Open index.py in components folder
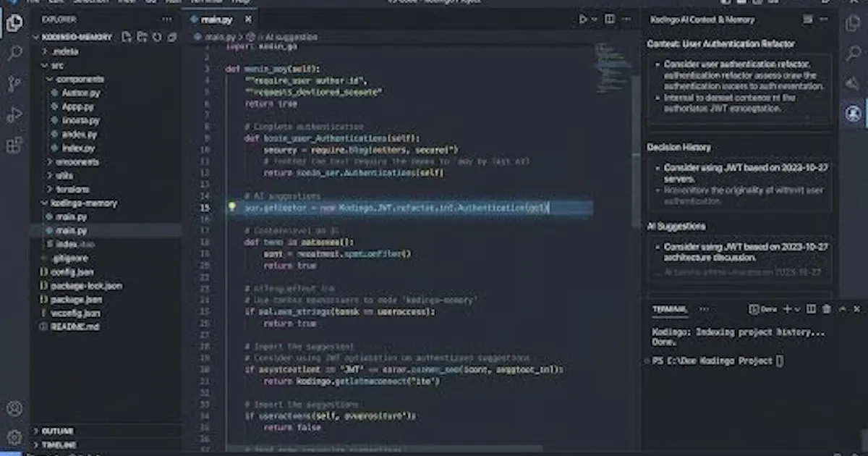868x456 pixels. tap(79, 148)
